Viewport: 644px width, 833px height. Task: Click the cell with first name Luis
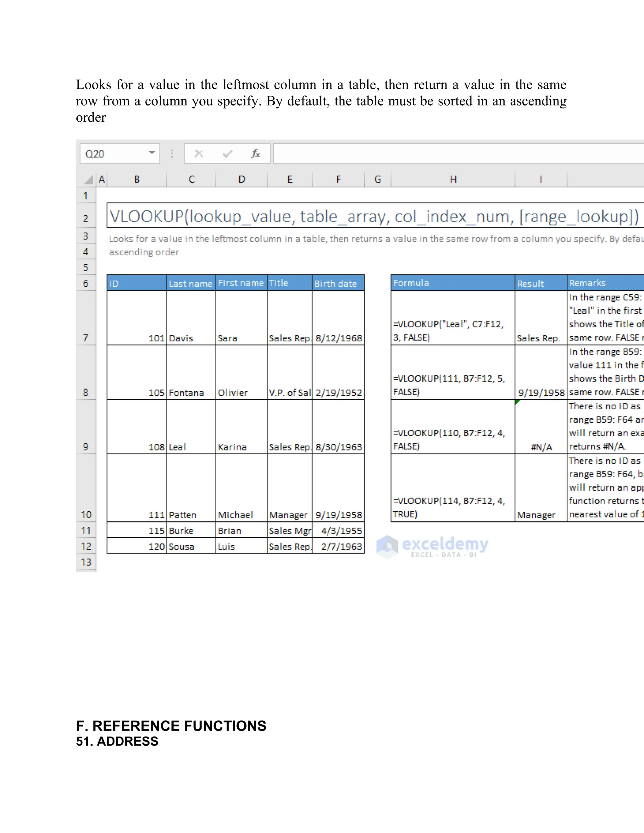[241, 546]
